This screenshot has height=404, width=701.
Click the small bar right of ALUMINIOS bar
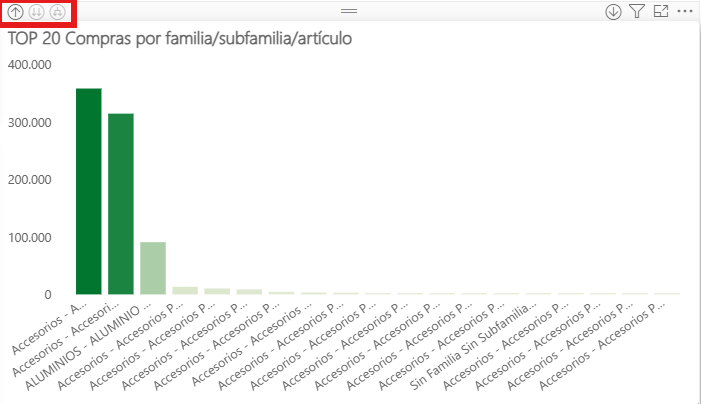point(185,291)
